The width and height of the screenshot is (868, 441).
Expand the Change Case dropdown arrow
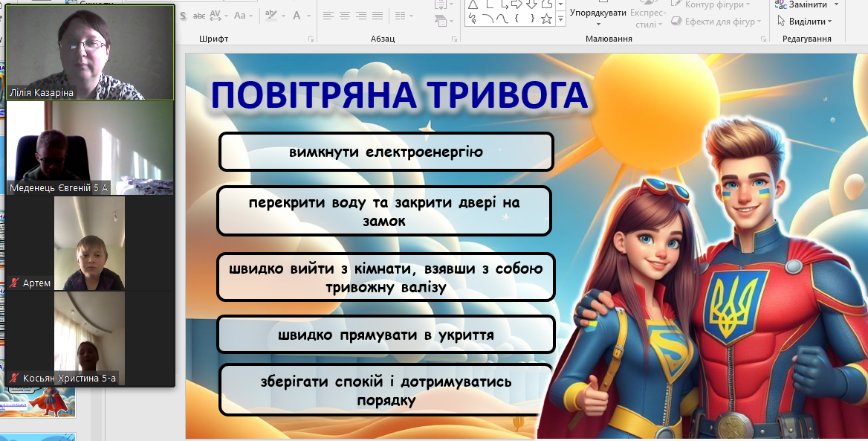250,16
